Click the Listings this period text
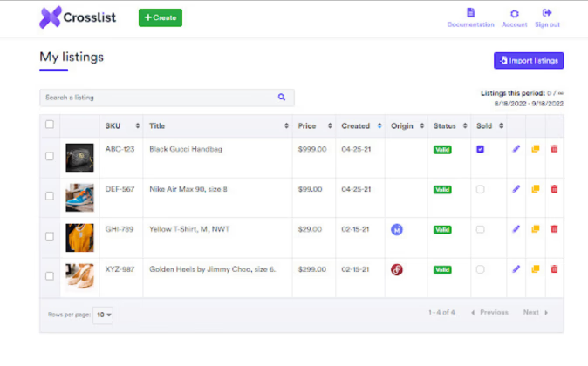Viewport: 588px width, 366px height. pyautogui.click(x=522, y=93)
